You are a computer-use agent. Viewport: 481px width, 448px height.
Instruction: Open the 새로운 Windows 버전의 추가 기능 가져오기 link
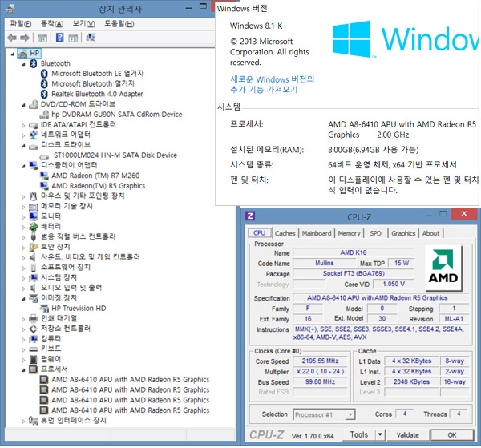tap(273, 84)
